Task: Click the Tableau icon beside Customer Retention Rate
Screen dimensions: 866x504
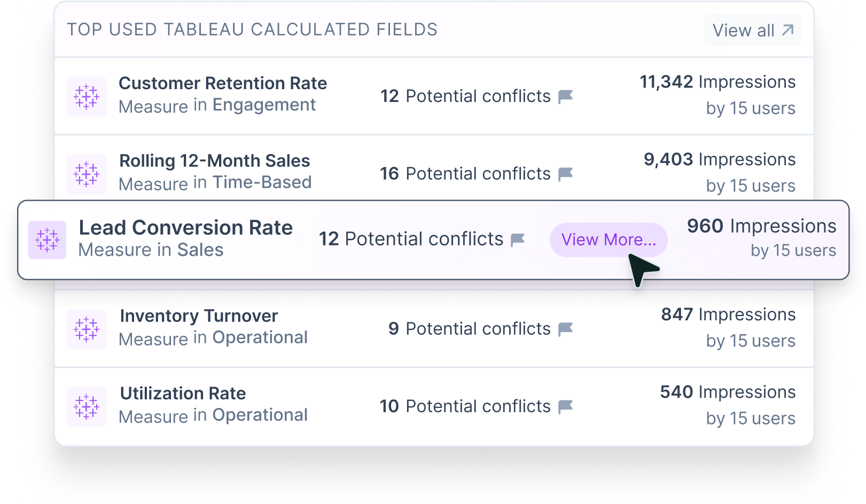Action: click(86, 97)
